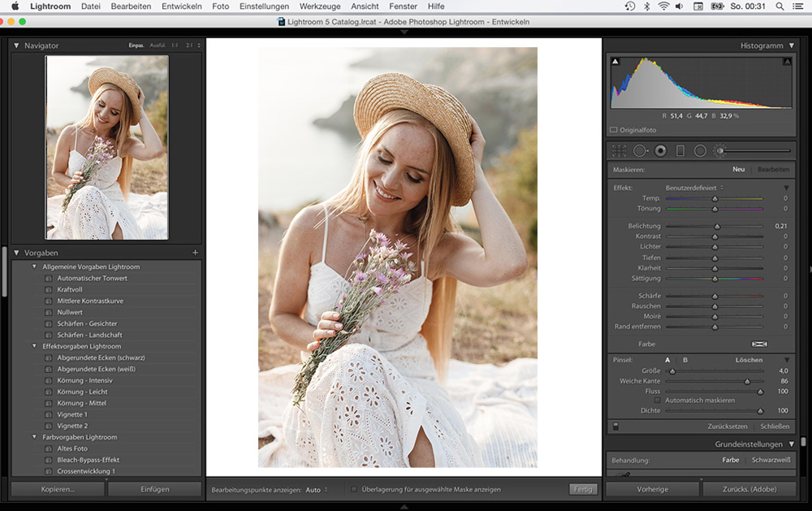Apply the Körnung - Intensiv preset
The image size is (812, 511).
tap(84, 380)
